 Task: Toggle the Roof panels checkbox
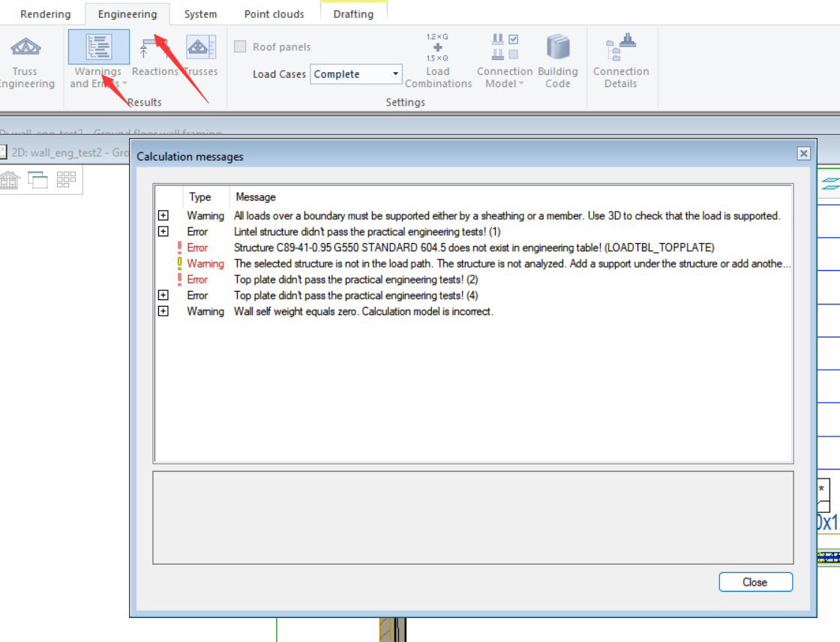pyautogui.click(x=240, y=46)
